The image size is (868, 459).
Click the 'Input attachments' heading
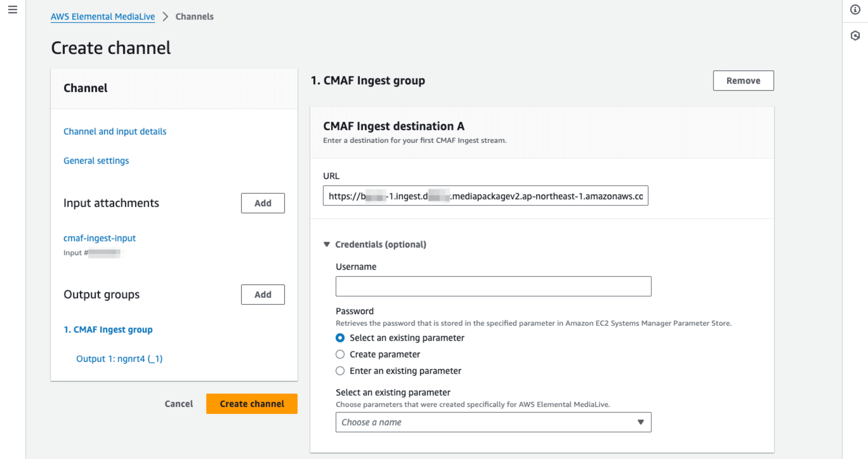111,203
